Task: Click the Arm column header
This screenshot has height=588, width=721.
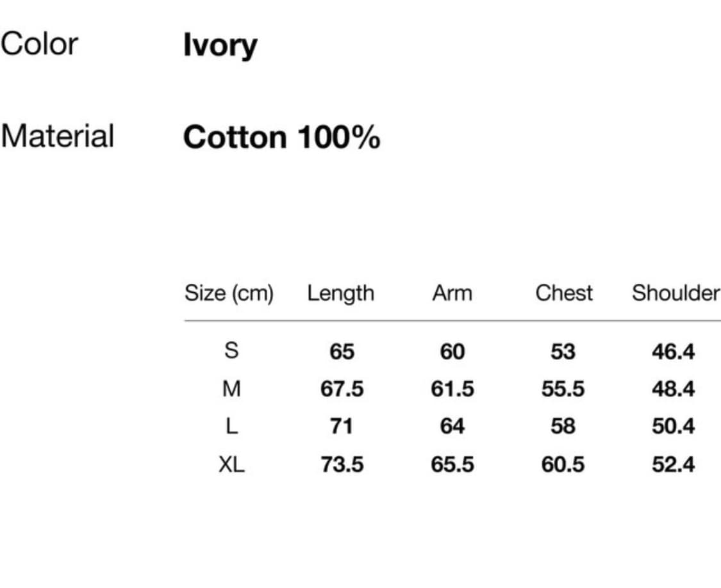Action: 452,293
